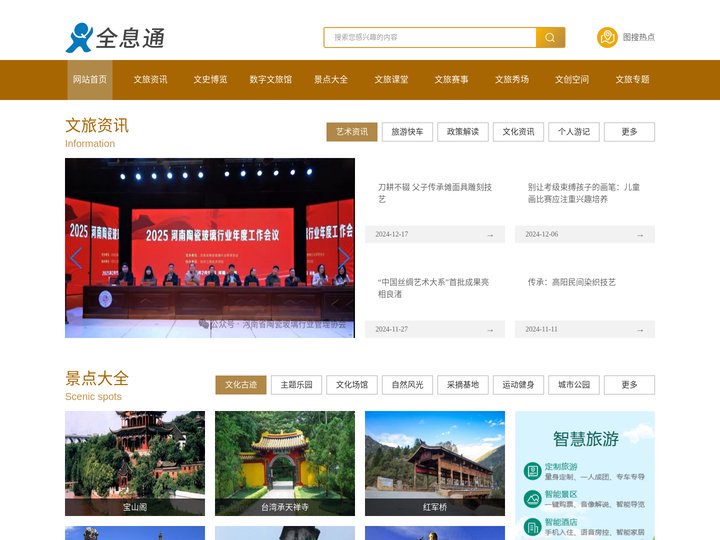Click arrow beside date 2024-11-27

pos(490,330)
